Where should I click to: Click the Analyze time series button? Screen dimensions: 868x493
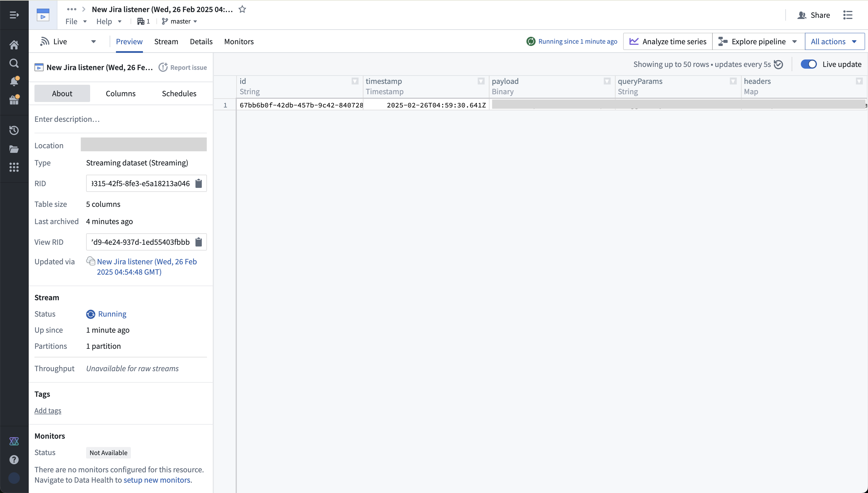[x=668, y=41]
